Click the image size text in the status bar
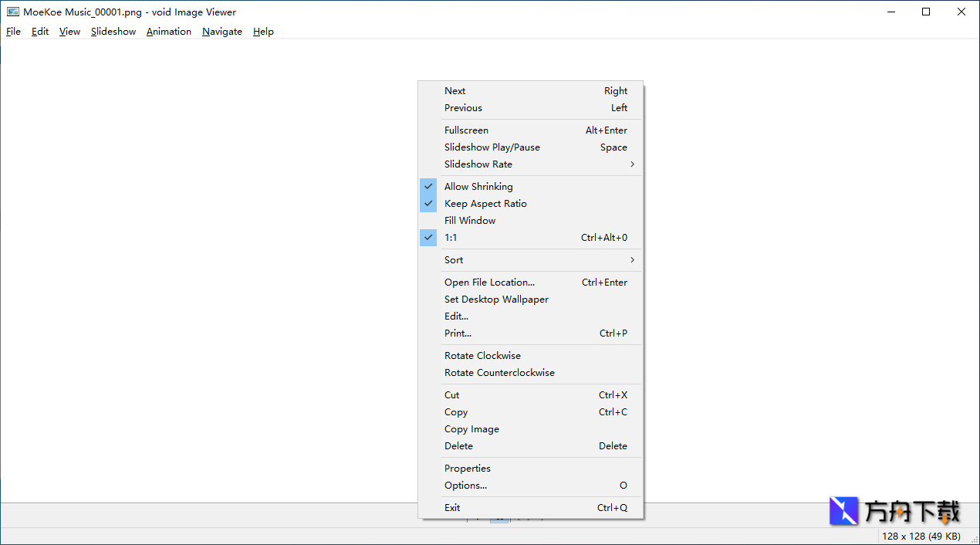This screenshot has width=980, height=545. [x=921, y=537]
